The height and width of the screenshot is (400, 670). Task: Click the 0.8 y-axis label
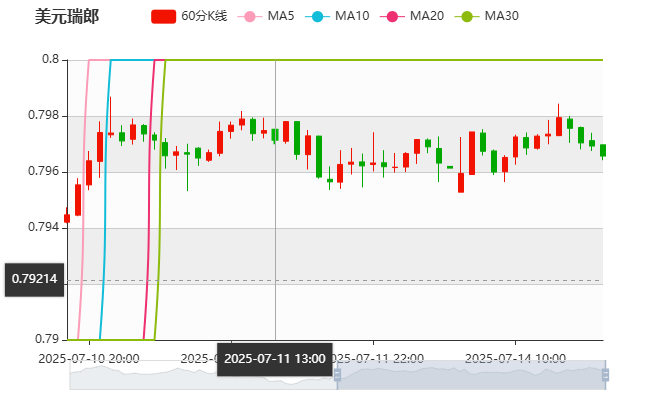coord(50,59)
